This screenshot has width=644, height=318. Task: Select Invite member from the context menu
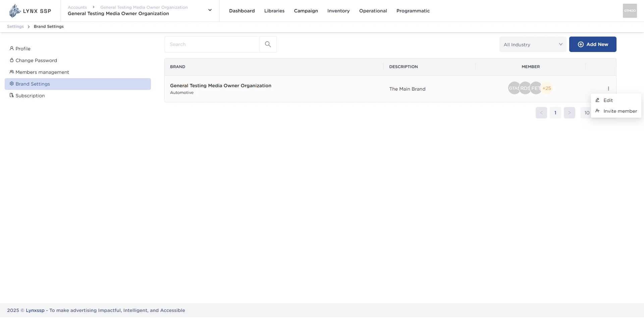(x=620, y=111)
